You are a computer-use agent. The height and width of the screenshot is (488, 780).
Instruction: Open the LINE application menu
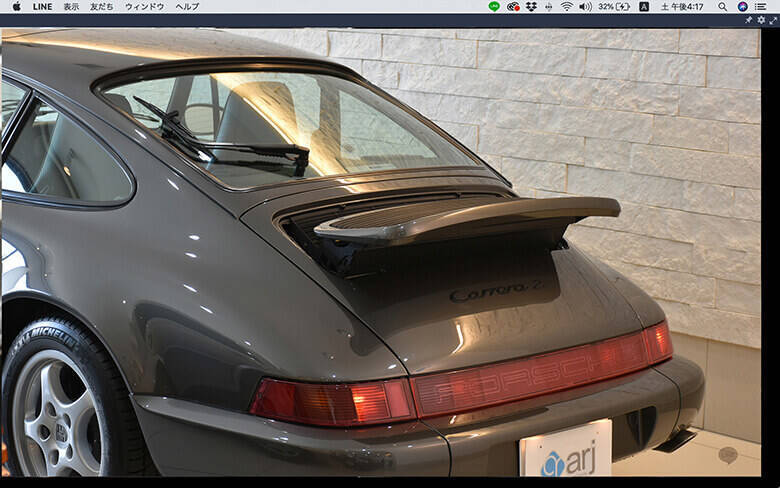[x=42, y=6]
